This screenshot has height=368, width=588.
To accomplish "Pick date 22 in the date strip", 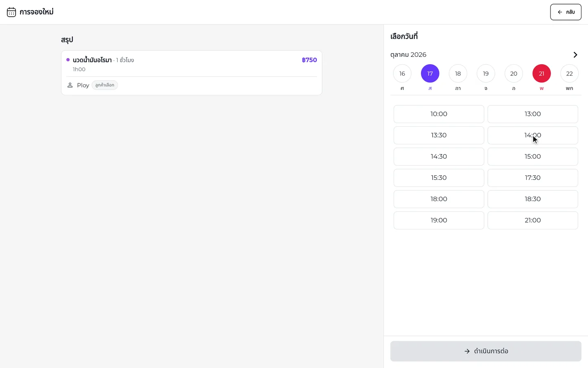I will [569, 74].
